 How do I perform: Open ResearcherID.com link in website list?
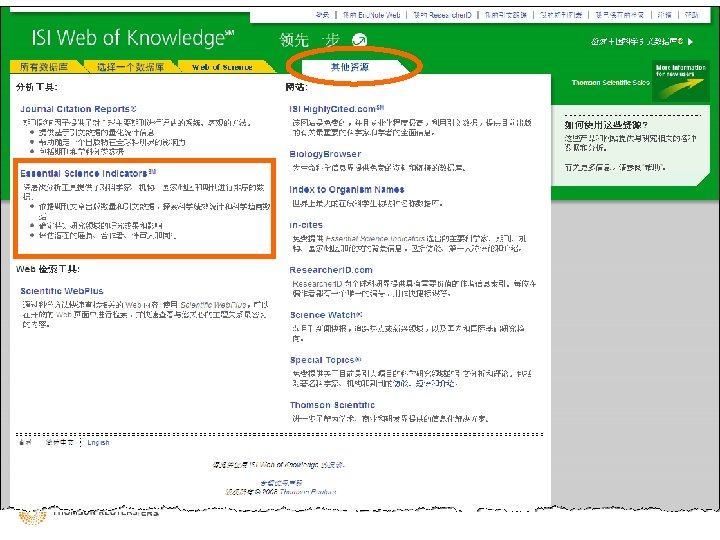coord(331,270)
